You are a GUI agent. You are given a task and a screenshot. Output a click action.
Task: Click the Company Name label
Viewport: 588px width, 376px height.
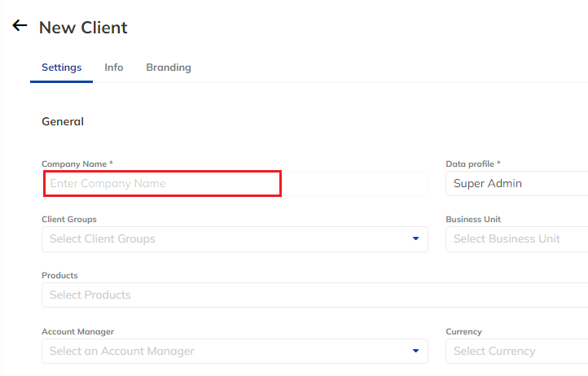pos(77,164)
